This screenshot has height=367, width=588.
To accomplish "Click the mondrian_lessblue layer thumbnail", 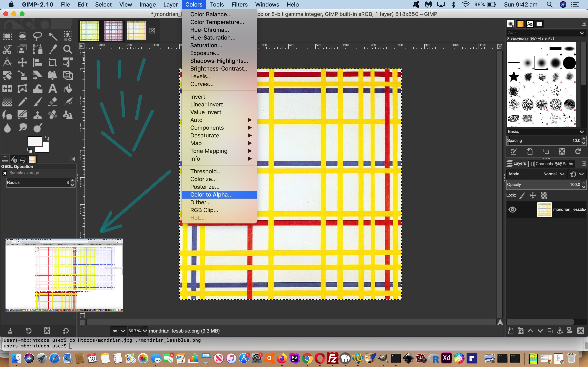I will pyautogui.click(x=544, y=209).
